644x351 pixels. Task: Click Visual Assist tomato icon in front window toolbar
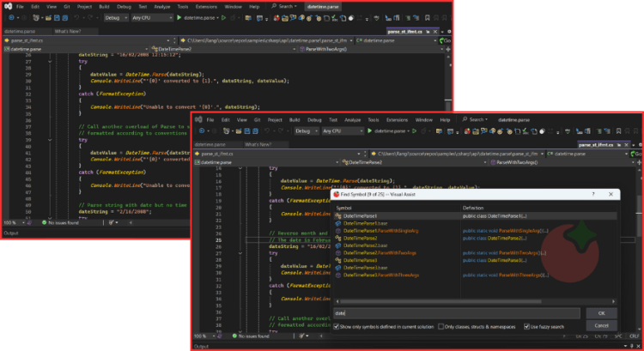pyautogui.click(x=467, y=131)
